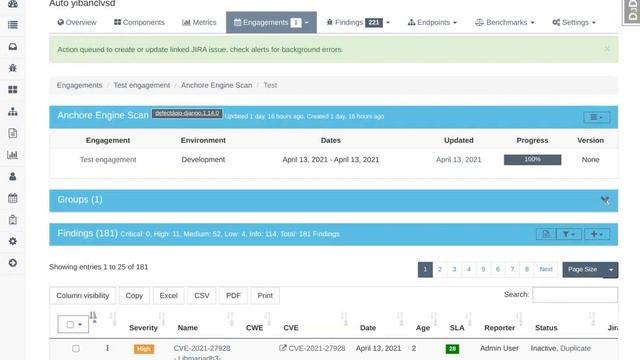The width and height of the screenshot is (640, 360).
Task: Open the three-dot row menu for CVE-2021-27928
Action: click(x=107, y=348)
